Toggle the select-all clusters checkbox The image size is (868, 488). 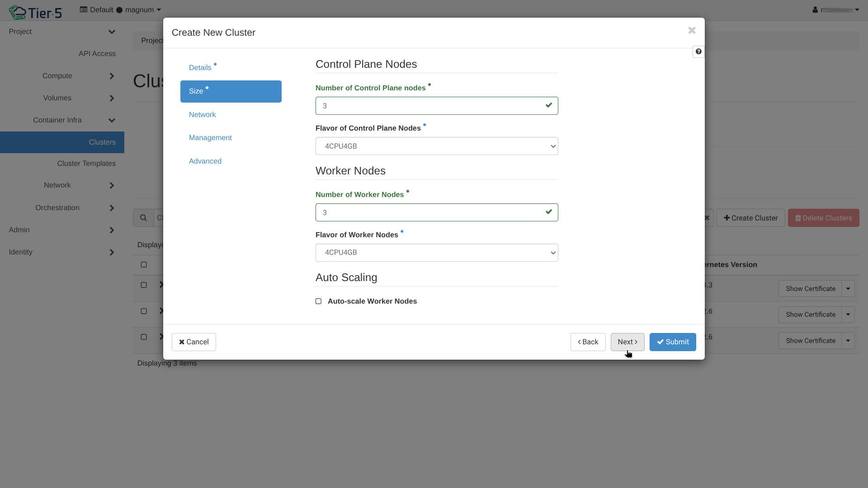(144, 265)
